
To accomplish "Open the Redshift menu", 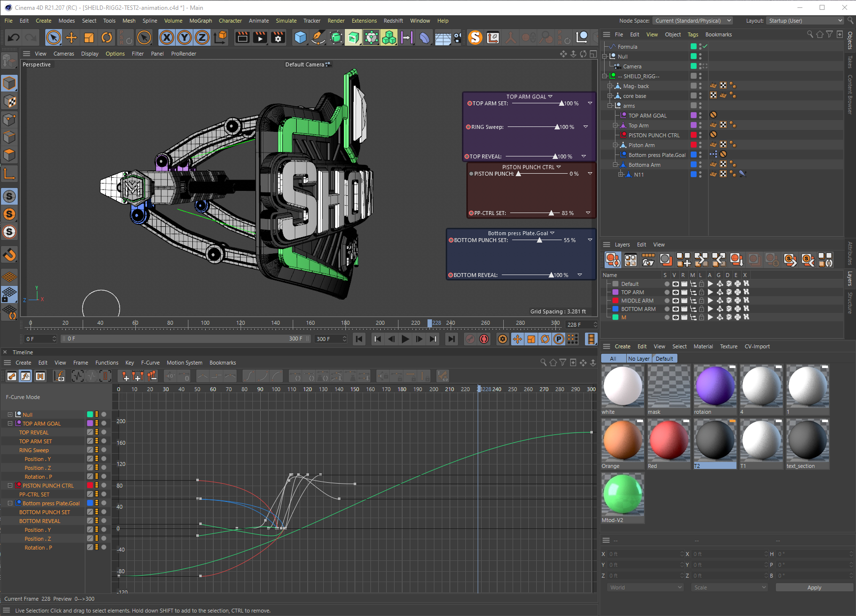I will pyautogui.click(x=393, y=21).
